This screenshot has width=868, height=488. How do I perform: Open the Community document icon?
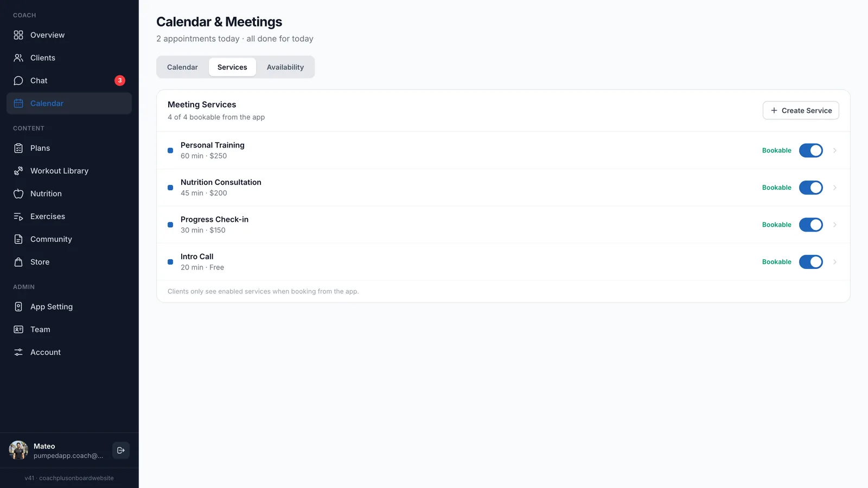click(x=18, y=239)
